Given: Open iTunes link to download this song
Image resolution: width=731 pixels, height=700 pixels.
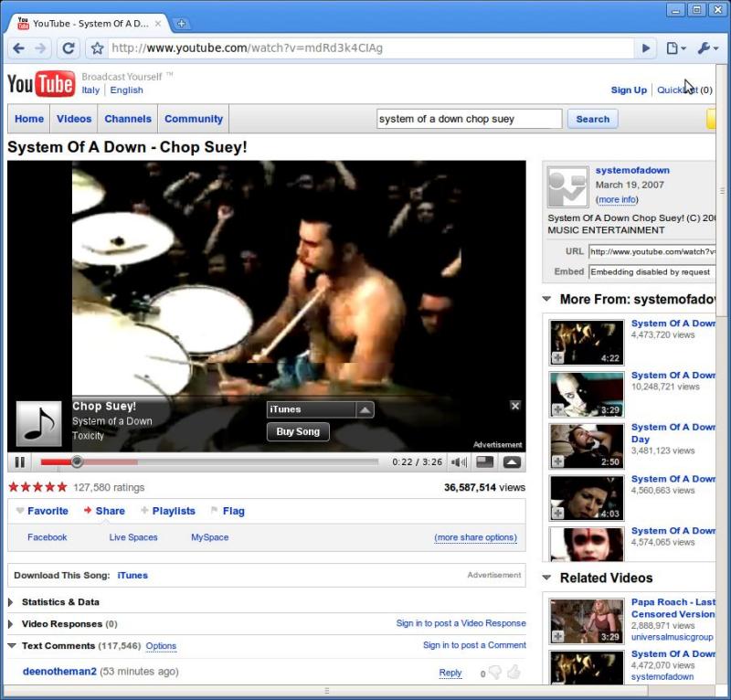Looking at the screenshot, I should pyautogui.click(x=132, y=576).
